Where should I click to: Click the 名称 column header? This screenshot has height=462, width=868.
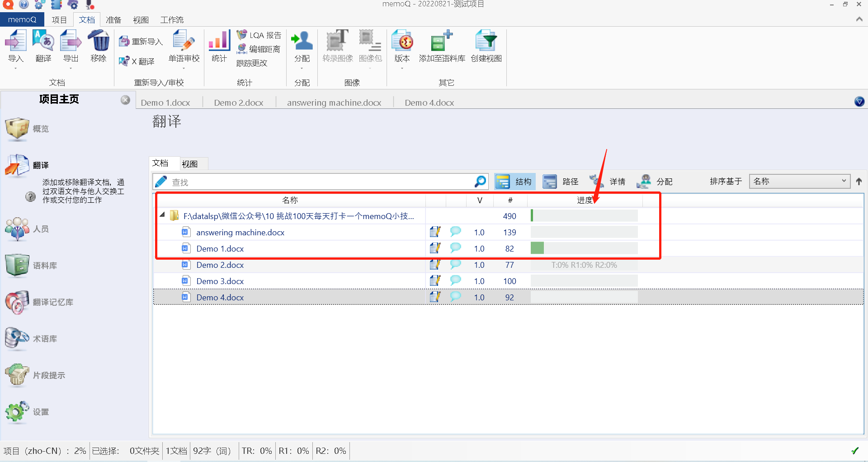(290, 200)
